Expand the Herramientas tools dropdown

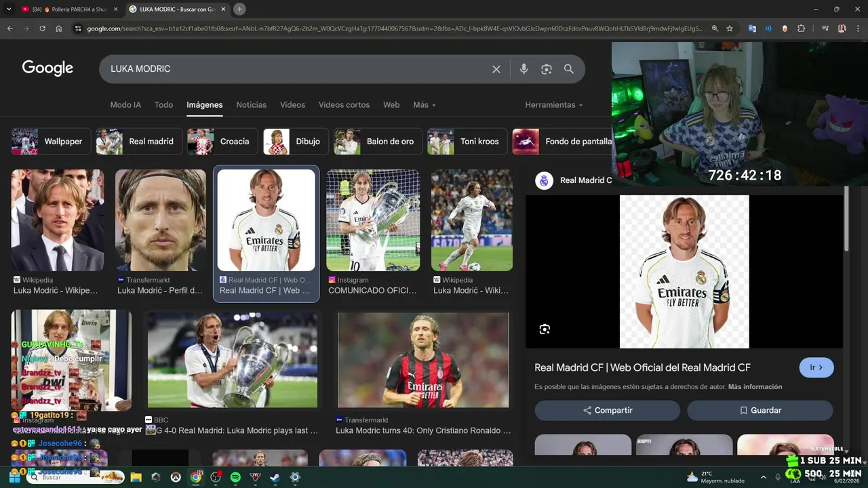(x=554, y=105)
